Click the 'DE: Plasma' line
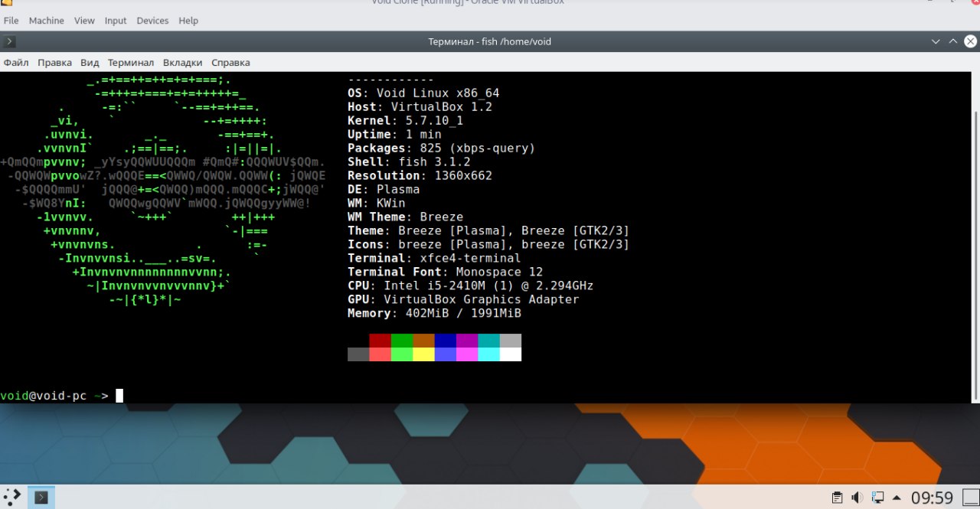This screenshot has width=980, height=509. 384,190
